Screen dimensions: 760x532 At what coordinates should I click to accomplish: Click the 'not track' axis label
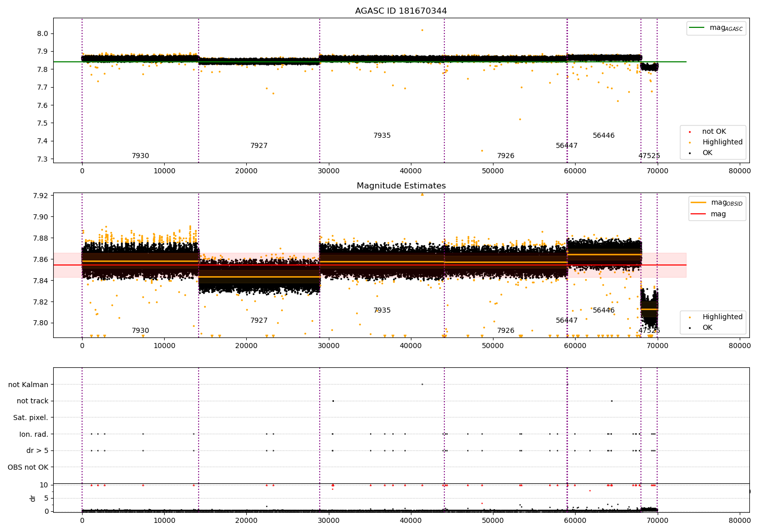pos(32,401)
